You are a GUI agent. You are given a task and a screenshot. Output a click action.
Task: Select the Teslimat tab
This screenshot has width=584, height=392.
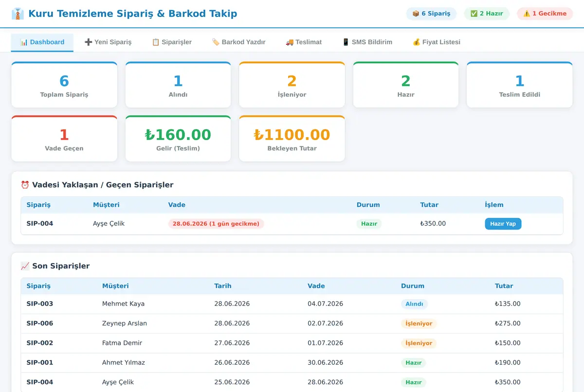(304, 42)
